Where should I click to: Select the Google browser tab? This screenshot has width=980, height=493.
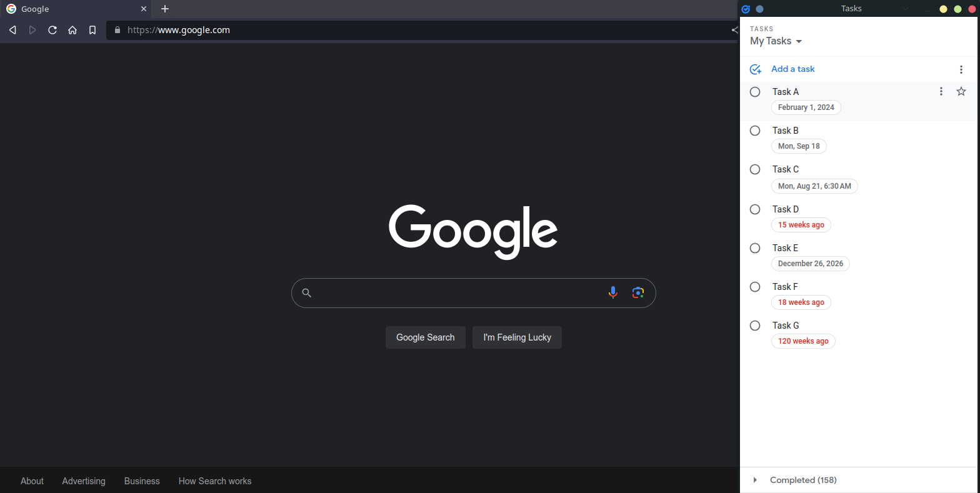(x=76, y=9)
